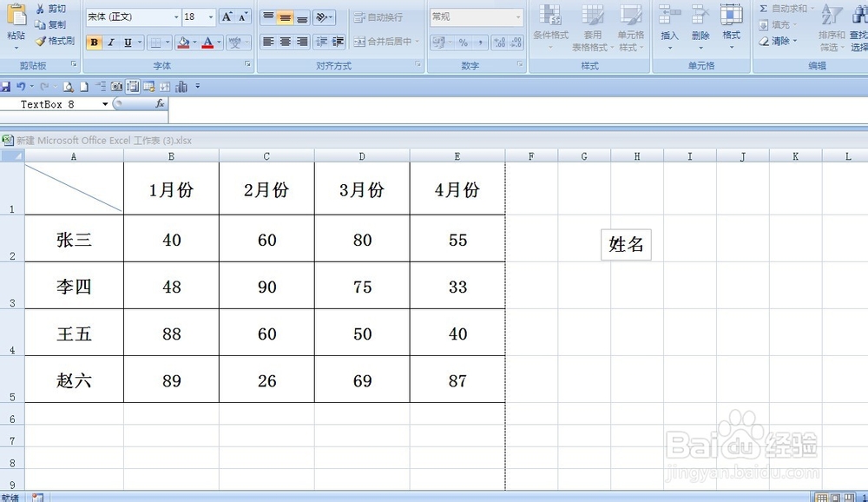Open the Font group dialog launcher
The image size is (868, 502).
tap(247, 65)
